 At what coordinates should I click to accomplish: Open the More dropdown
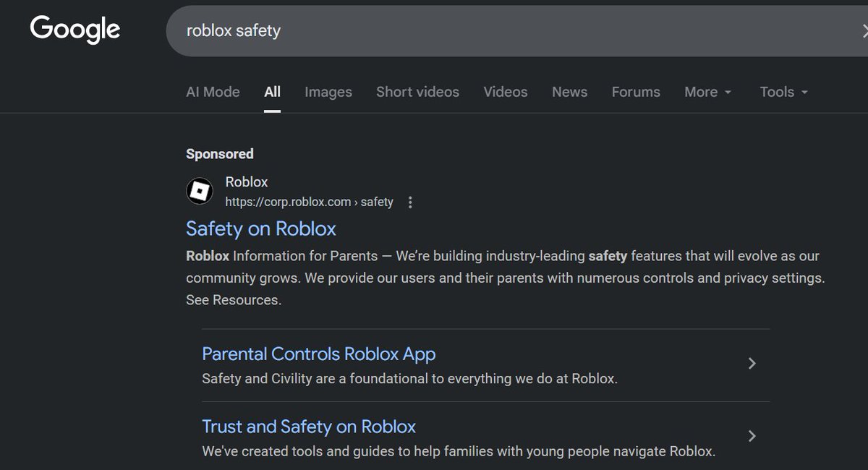click(x=708, y=92)
